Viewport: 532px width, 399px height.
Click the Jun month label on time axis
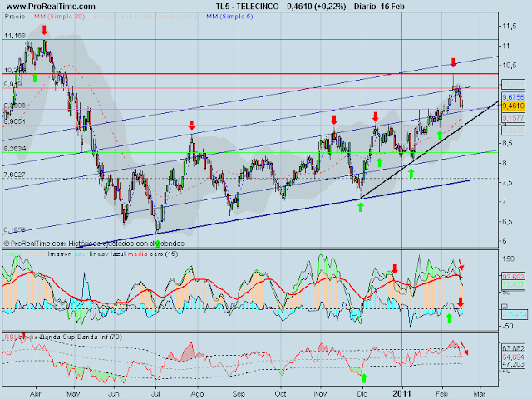pyautogui.click(x=113, y=394)
